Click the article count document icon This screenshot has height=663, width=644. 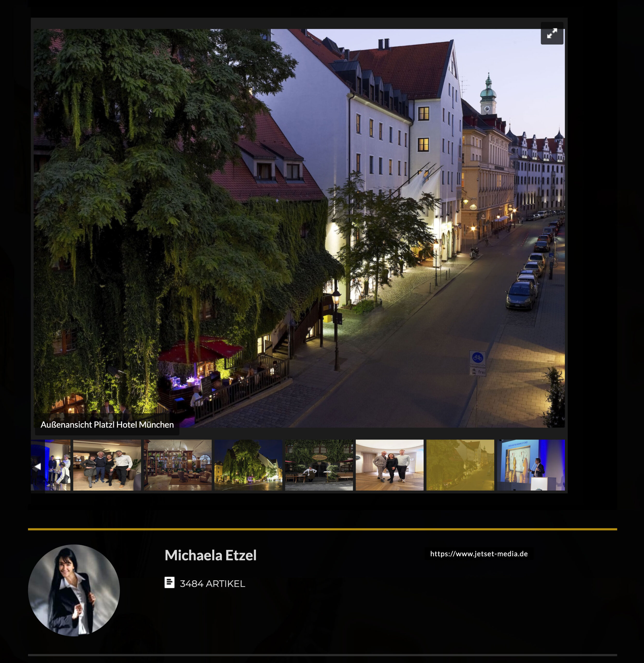click(x=170, y=582)
